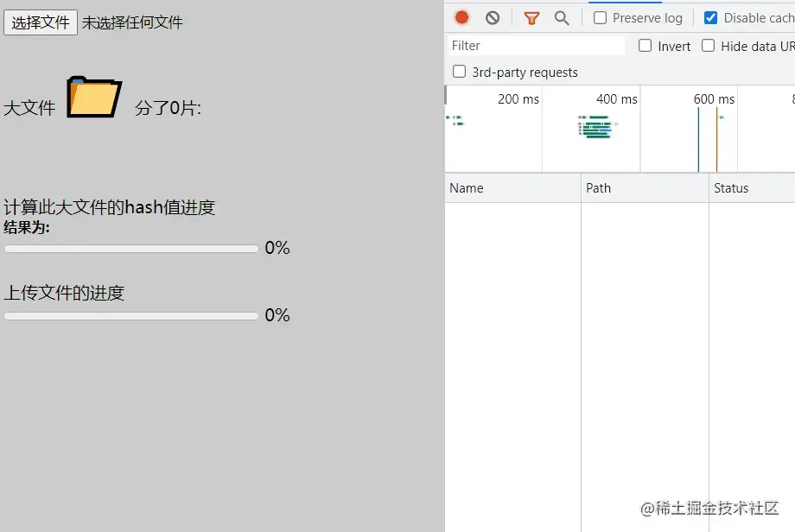Uncheck the Disable cache checkbox
Image resolution: width=795 pixels, height=532 pixels.
(711, 18)
